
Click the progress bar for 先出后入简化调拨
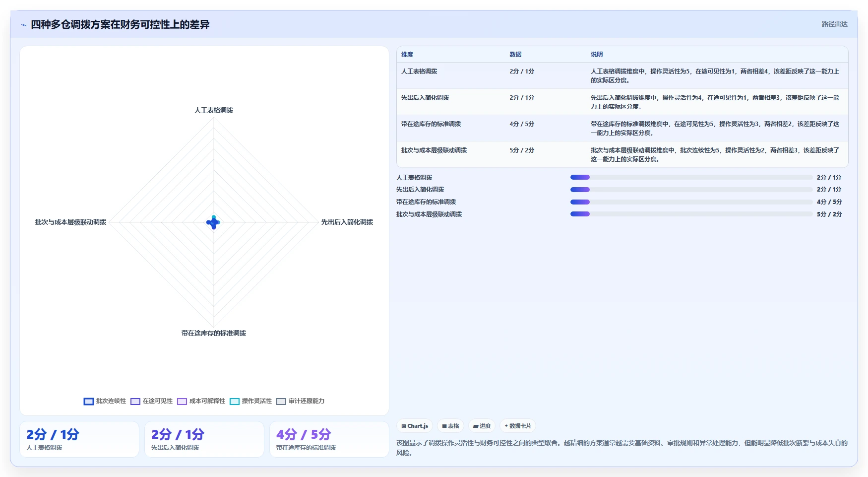point(691,190)
